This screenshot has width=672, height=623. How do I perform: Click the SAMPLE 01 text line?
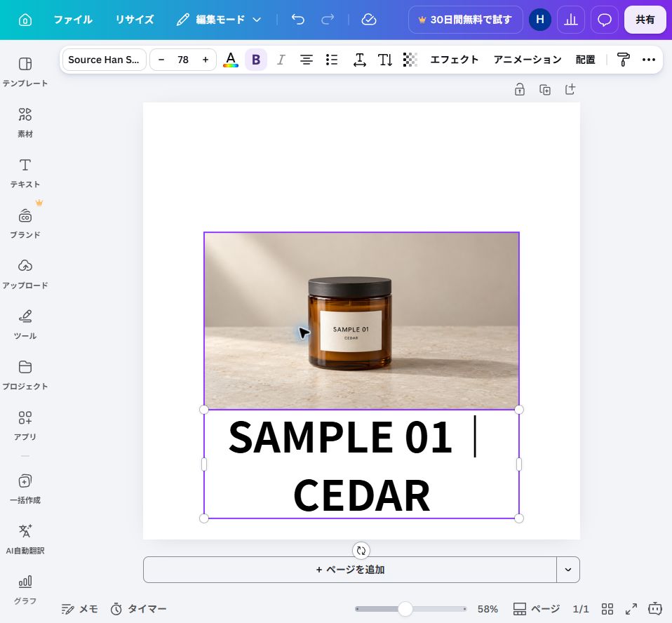[340, 437]
